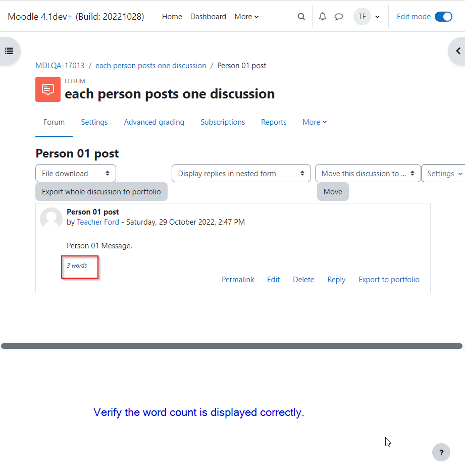Viewport: 465px width, 476px height.
Task: Click the help question mark button
Action: tap(441, 452)
